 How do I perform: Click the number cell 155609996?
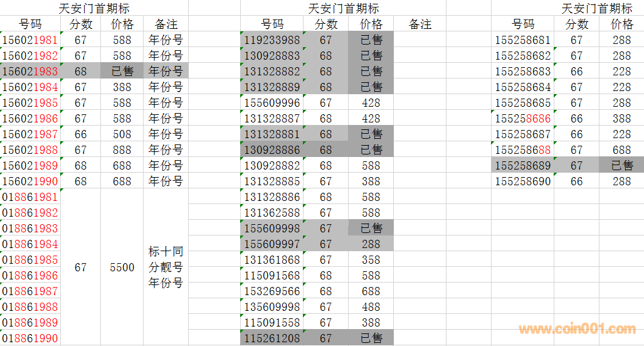pos(272,102)
